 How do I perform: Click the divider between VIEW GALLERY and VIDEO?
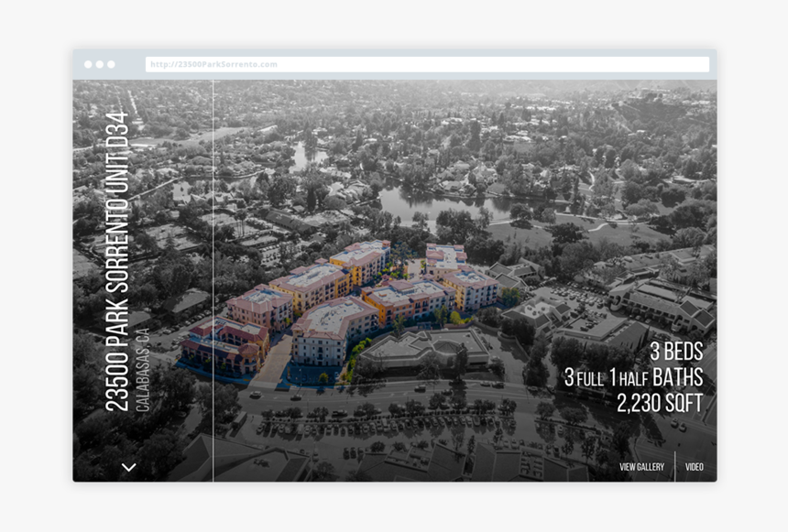coord(674,466)
